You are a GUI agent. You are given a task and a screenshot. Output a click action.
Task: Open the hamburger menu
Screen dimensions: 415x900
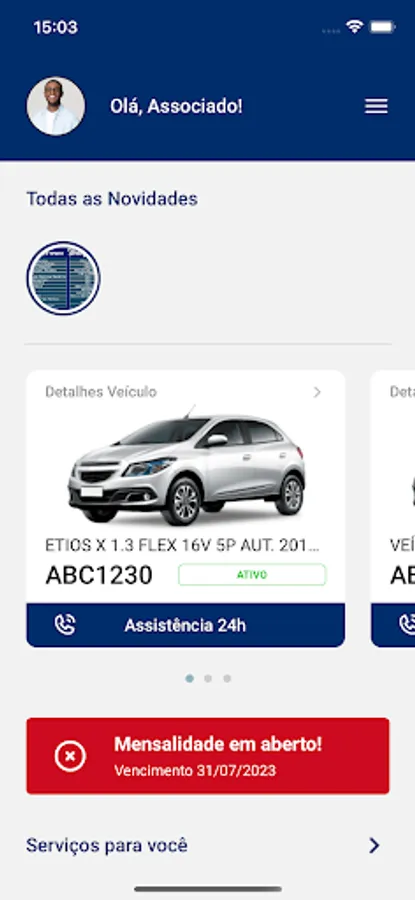coord(376,106)
